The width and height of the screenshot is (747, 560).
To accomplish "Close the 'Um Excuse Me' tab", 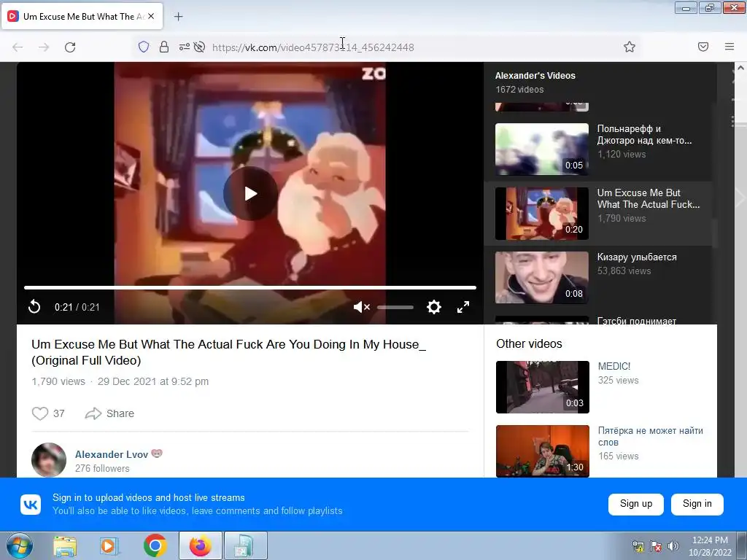I will (151, 16).
